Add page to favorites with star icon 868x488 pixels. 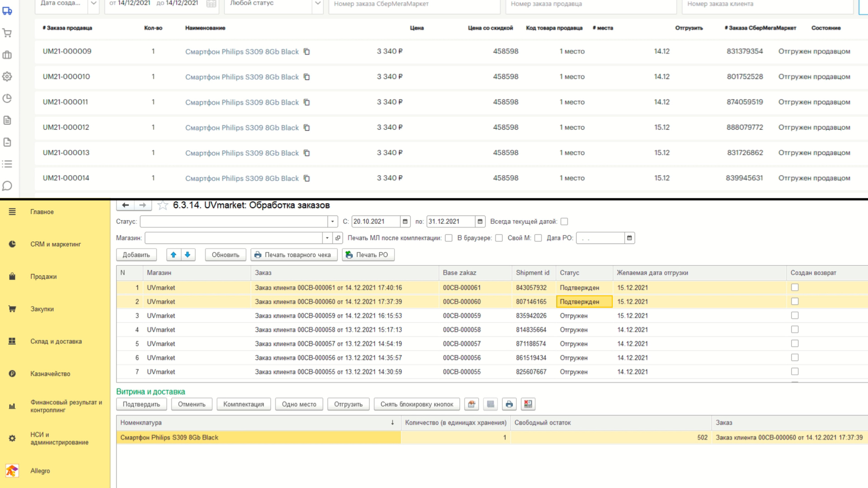[x=163, y=206]
